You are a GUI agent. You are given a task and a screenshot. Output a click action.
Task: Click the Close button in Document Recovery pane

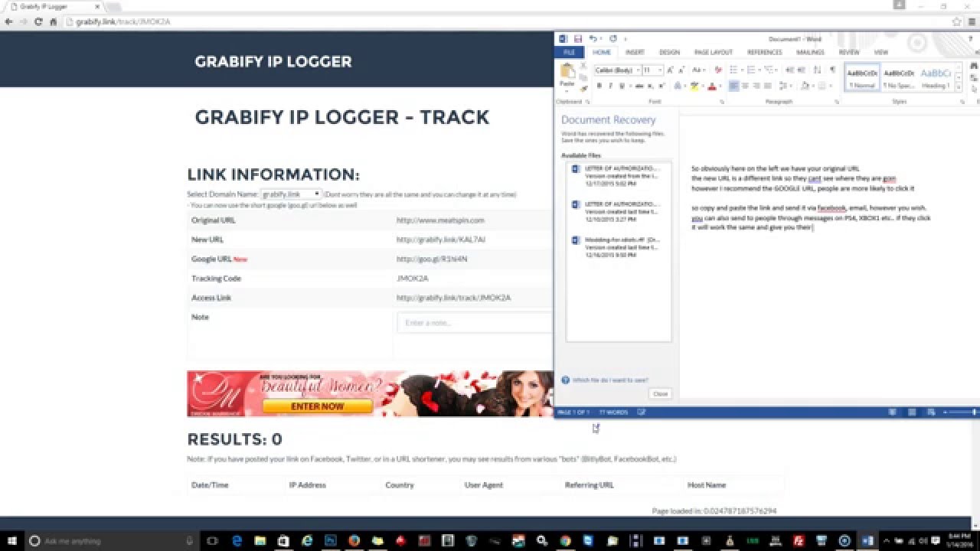(660, 393)
